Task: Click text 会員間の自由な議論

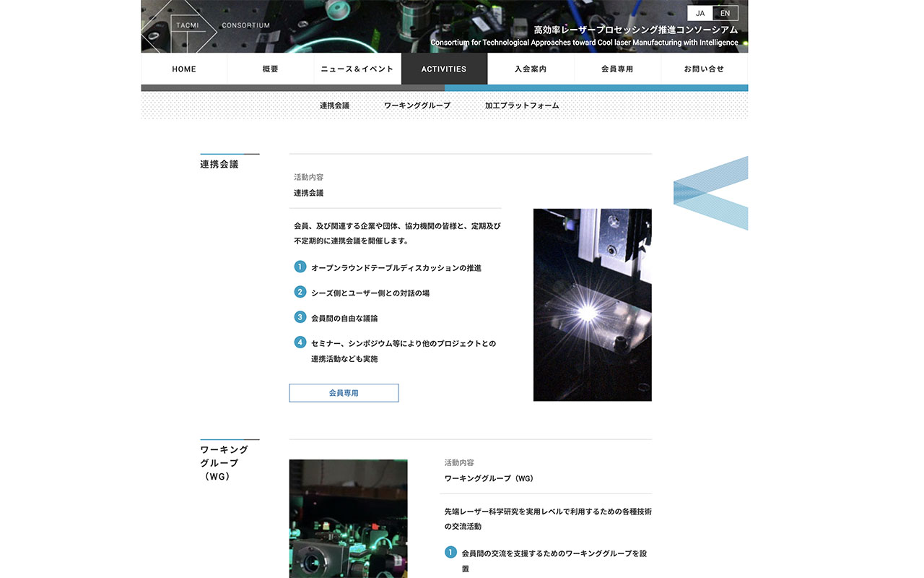Action: (344, 319)
